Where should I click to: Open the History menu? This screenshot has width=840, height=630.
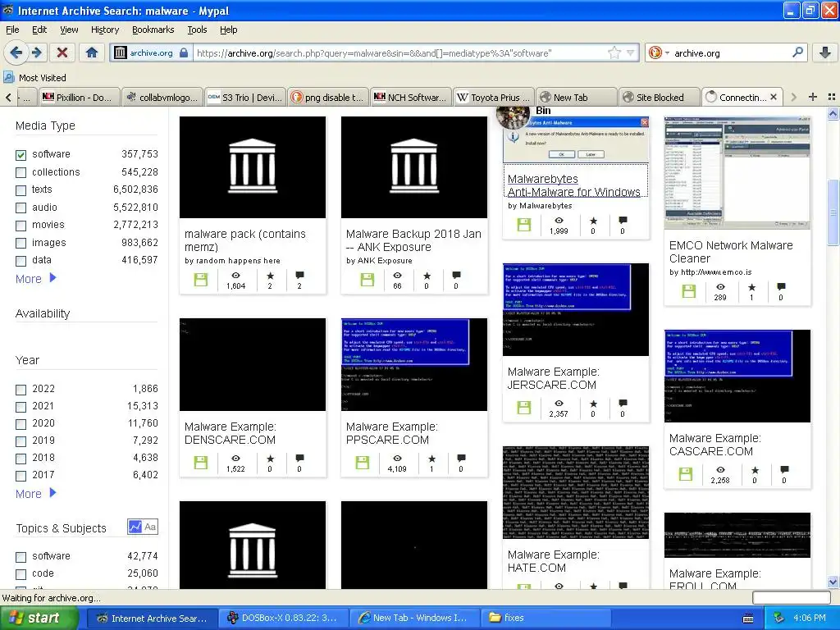coord(105,30)
